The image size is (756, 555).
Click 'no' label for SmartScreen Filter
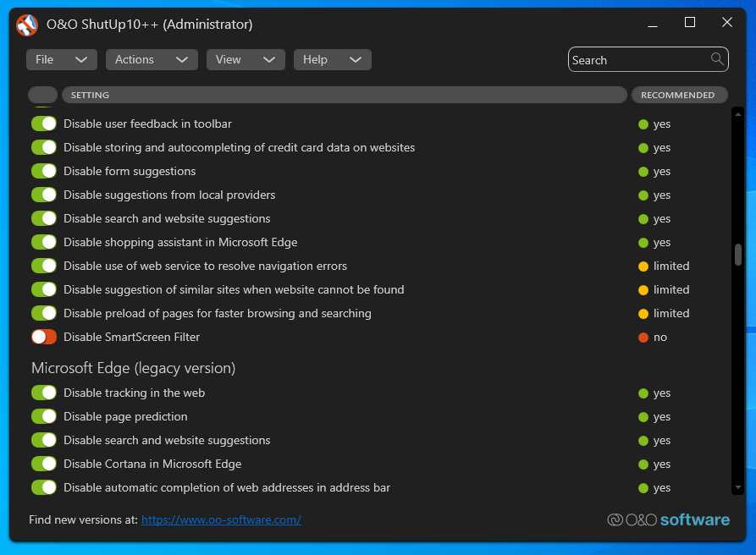click(660, 338)
